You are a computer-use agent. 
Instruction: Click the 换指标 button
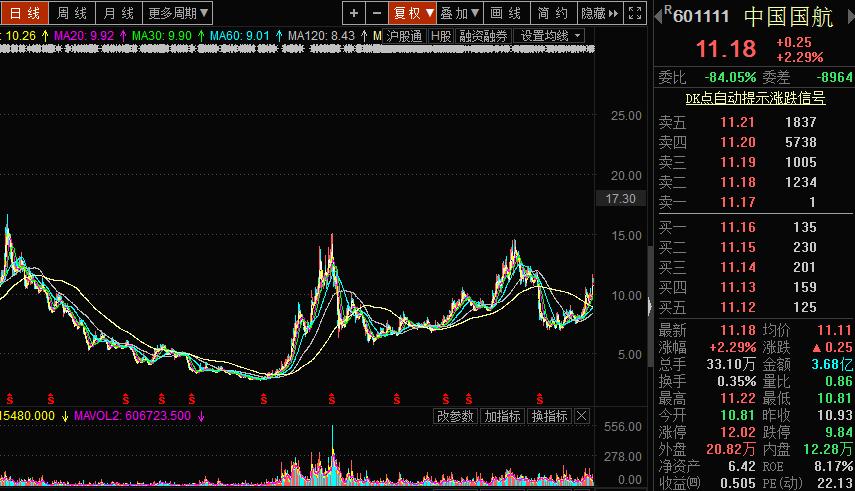(550, 416)
